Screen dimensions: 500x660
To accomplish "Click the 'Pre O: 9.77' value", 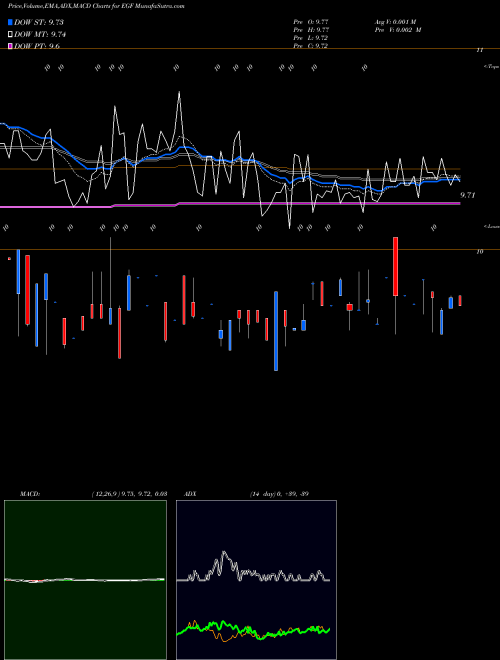I will click(311, 22).
